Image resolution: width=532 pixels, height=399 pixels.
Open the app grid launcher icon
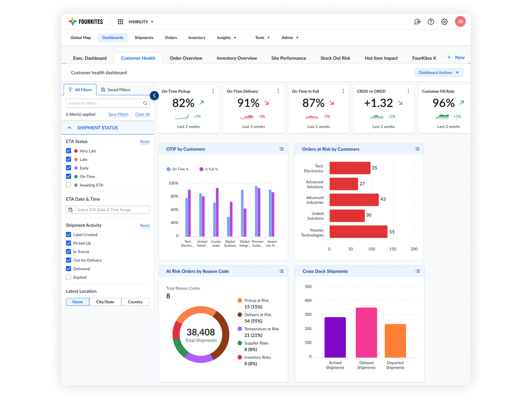pos(121,22)
